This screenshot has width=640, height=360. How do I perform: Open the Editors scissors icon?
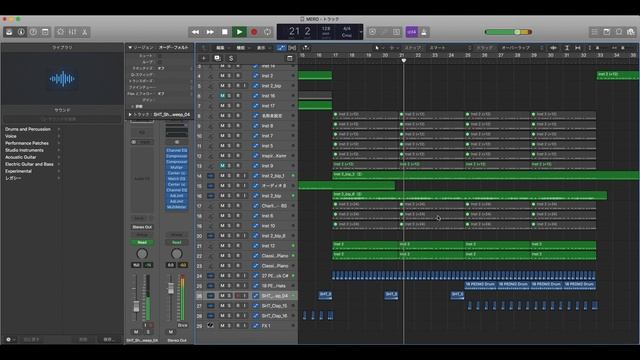click(x=84, y=32)
